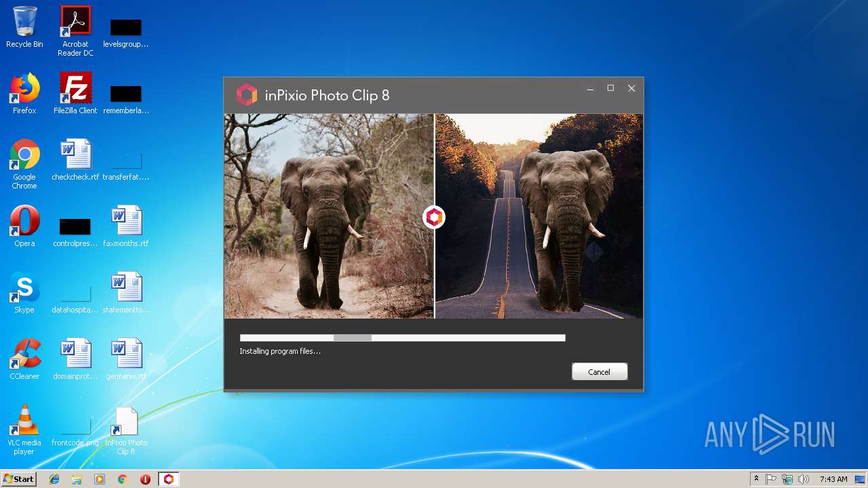Click the center inPixio divider logo badge

pyautogui.click(x=434, y=218)
